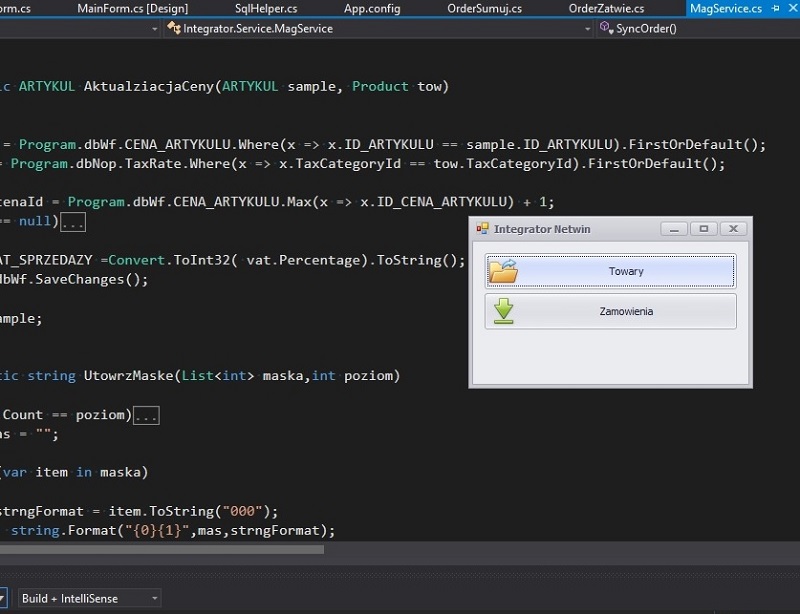
Task: Switch to the MainForm.cs [Design] tab
Action: (x=133, y=9)
